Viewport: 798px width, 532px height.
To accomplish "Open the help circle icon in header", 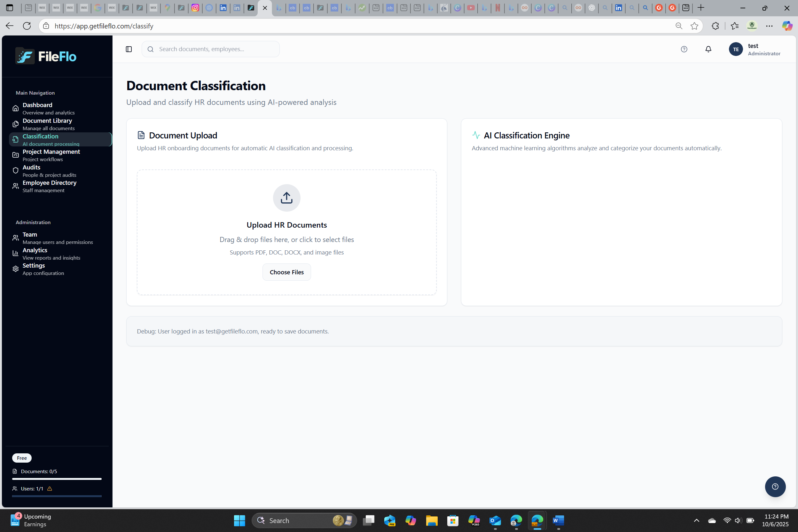I will pyautogui.click(x=684, y=49).
